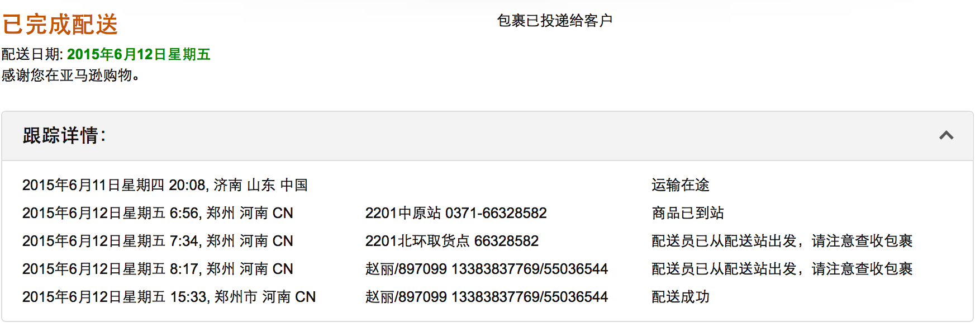980x331 pixels.
Task: Click the 济南 山东 中国 tracking entry
Action: pos(165,185)
